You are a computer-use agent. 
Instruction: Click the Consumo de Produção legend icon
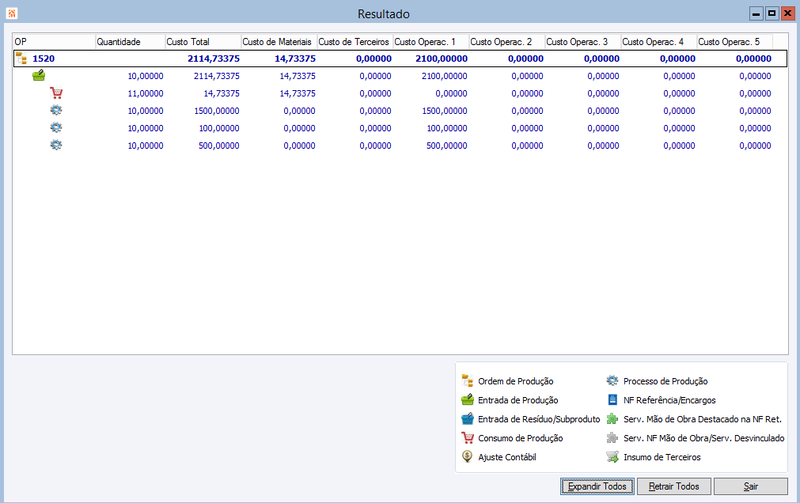[467, 438]
